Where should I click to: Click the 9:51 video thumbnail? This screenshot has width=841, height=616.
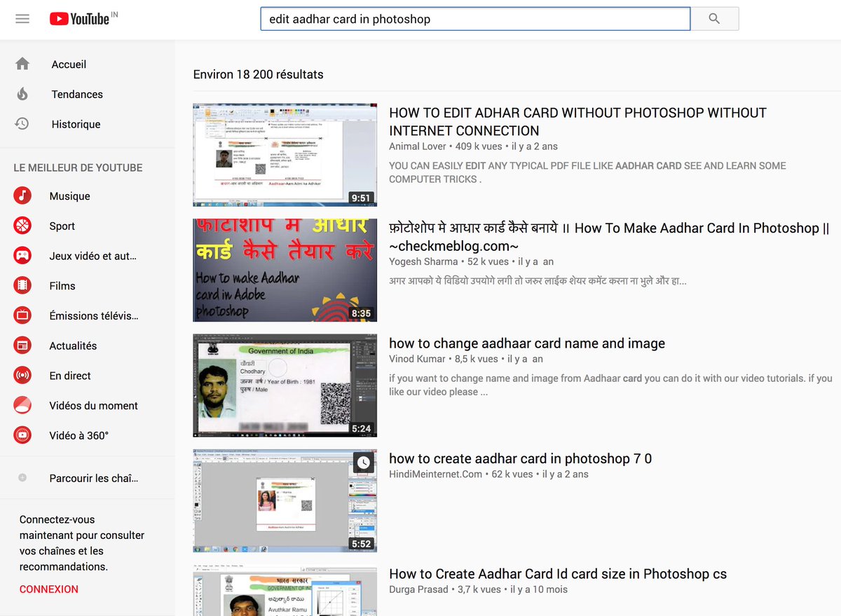[x=285, y=155]
